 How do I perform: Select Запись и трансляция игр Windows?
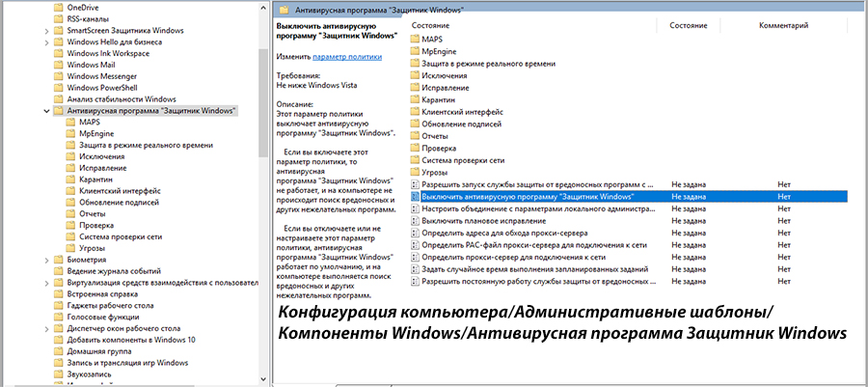tap(127, 363)
